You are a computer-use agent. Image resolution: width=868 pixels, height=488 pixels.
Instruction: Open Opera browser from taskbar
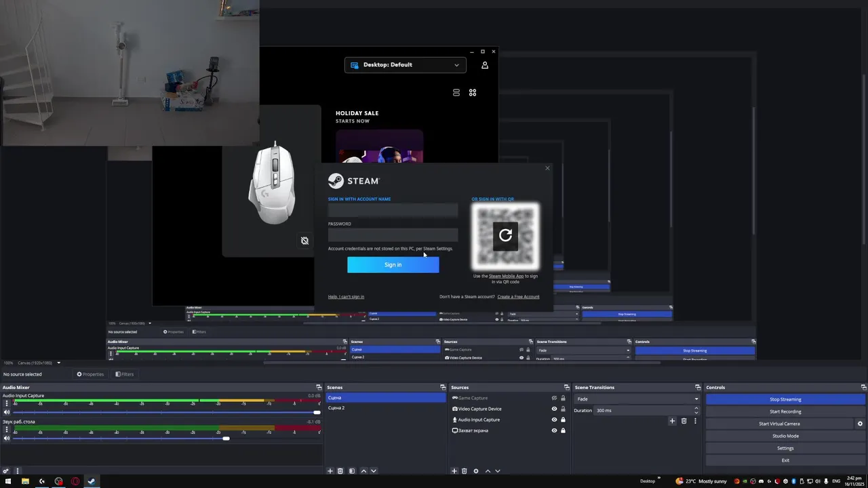75,481
